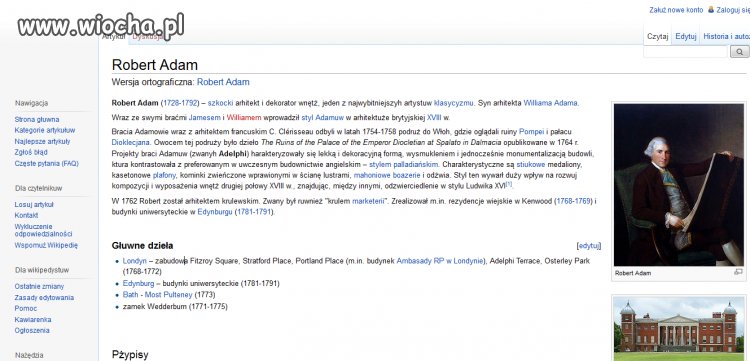This screenshot has height=361, width=750.
Task: Click the Zaloguj się link
Action: tap(733, 10)
